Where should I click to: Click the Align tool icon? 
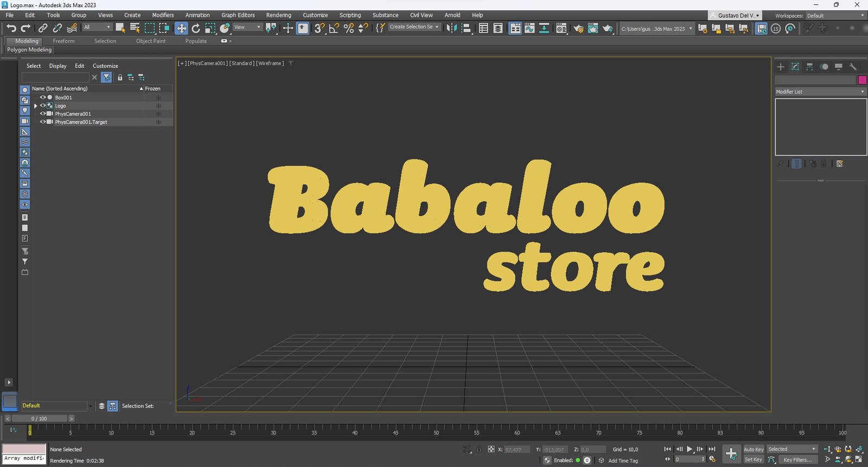[466, 28]
